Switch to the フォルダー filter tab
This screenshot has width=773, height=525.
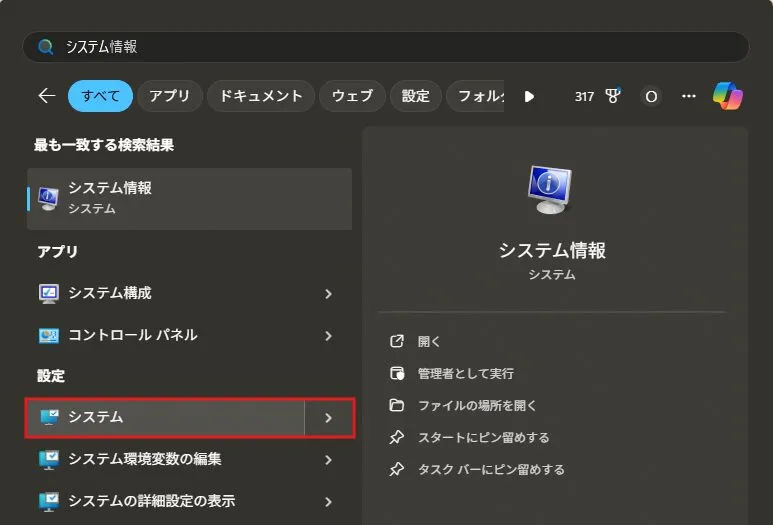point(475,96)
